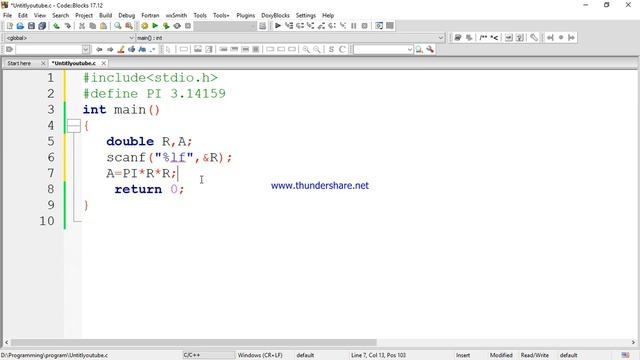Image resolution: width=640 pixels, height=360 pixels.
Task: Open the Debugging windows icon
Action: point(379,26)
